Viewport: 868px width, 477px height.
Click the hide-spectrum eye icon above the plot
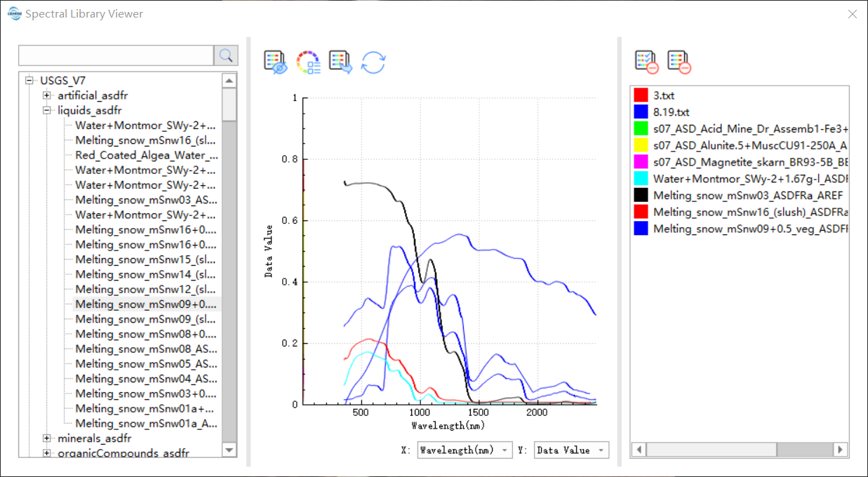(x=274, y=61)
